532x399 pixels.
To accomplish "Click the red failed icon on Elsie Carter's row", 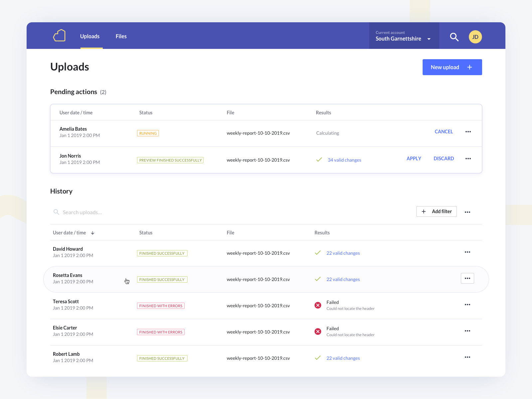I will click(318, 332).
